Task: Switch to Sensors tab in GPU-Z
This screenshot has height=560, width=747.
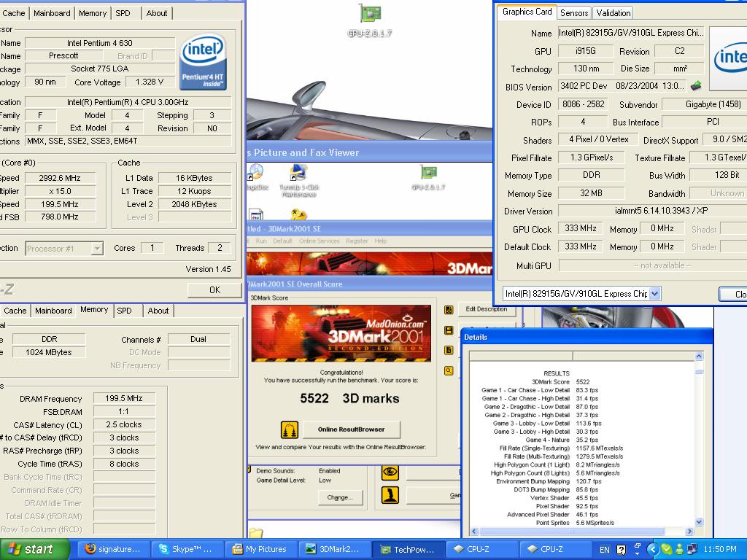Action: 574,13
